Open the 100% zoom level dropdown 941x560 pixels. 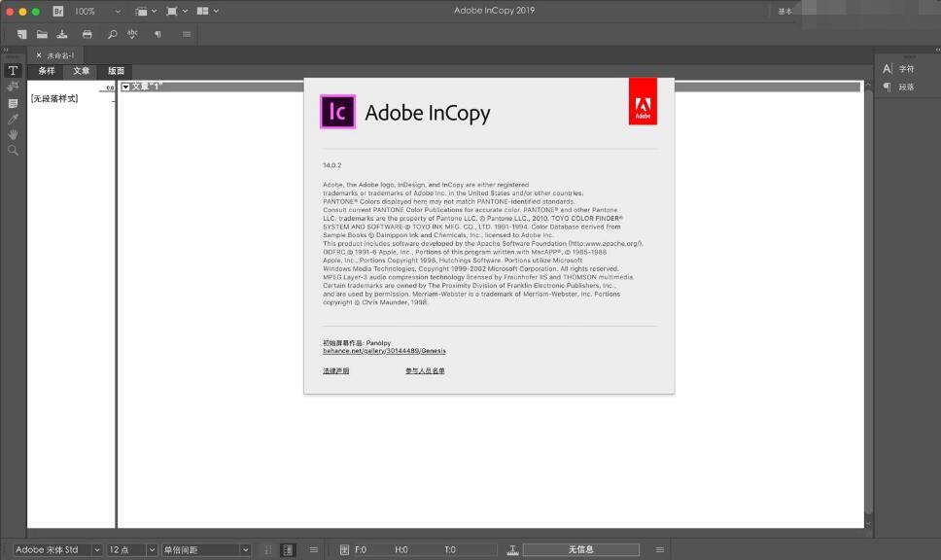click(x=118, y=11)
